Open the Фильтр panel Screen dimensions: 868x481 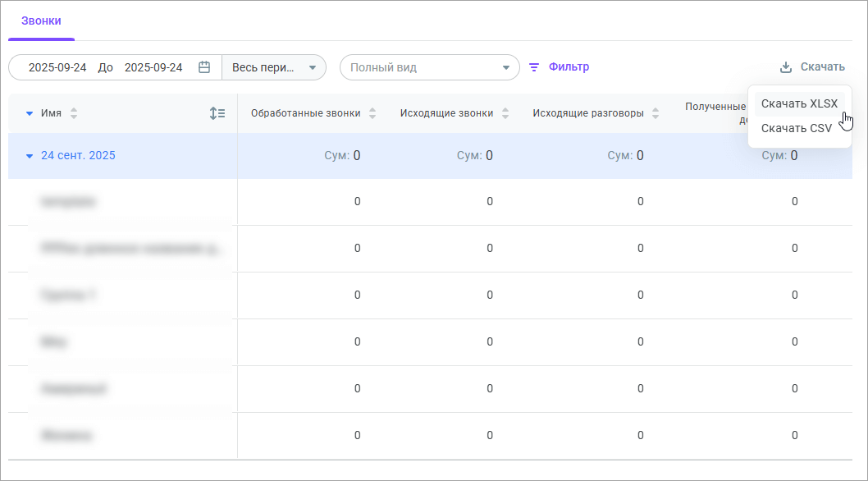click(x=569, y=67)
